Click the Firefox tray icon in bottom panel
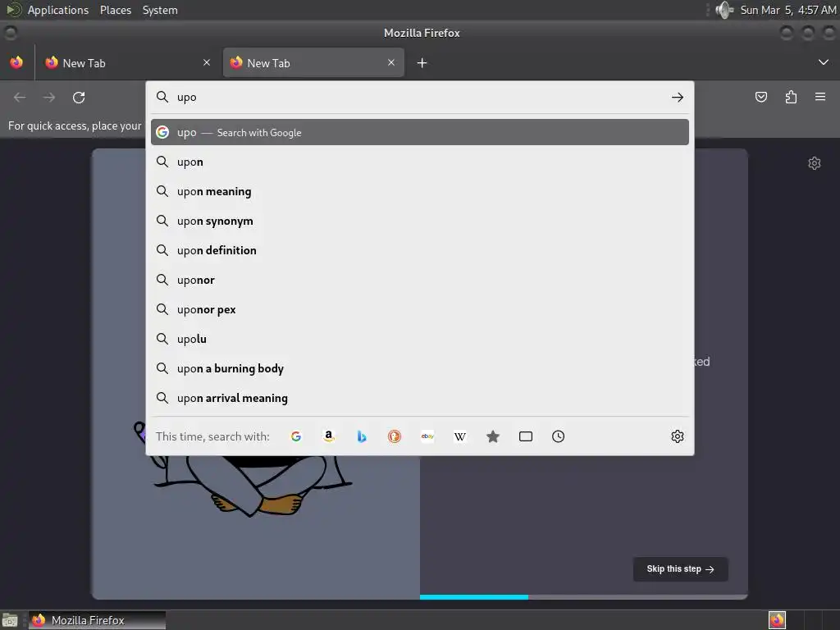 tap(777, 620)
